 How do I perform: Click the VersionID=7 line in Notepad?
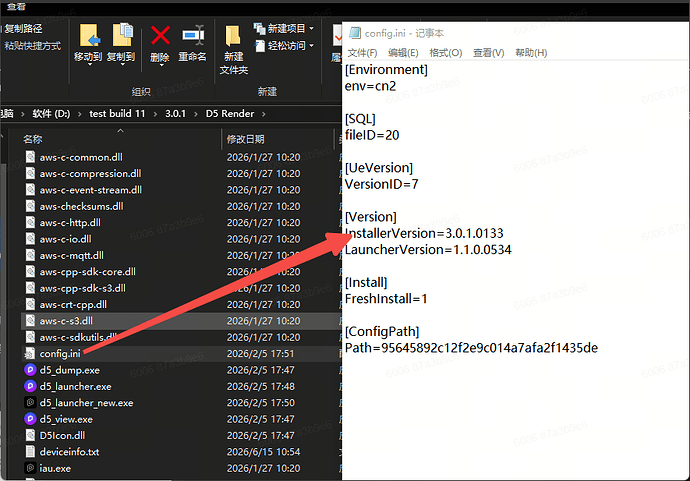(382, 184)
